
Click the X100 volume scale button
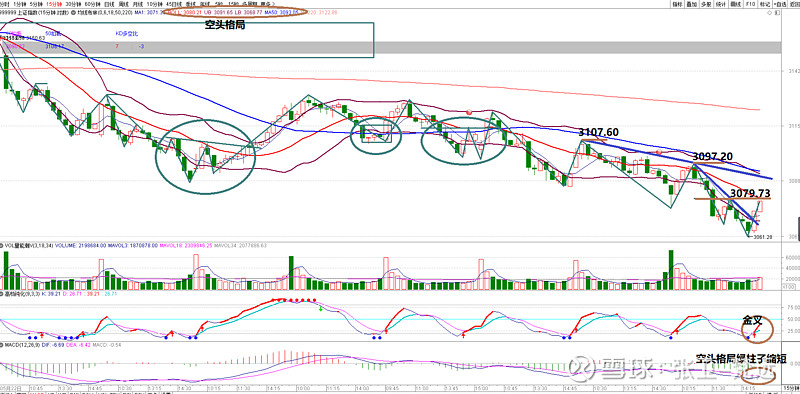(x=789, y=287)
